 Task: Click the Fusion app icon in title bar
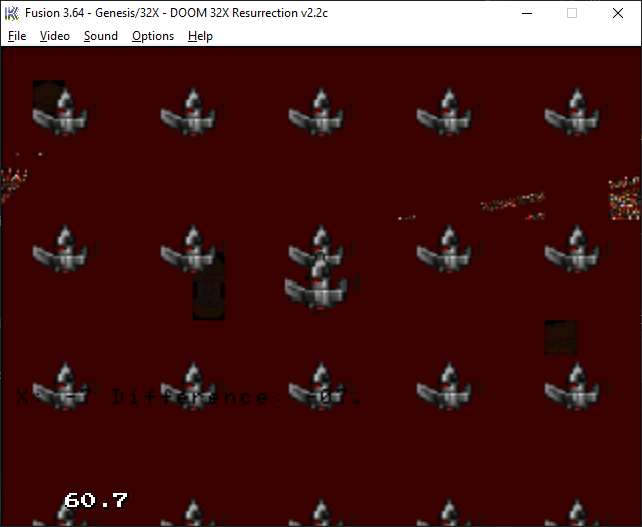coord(12,13)
